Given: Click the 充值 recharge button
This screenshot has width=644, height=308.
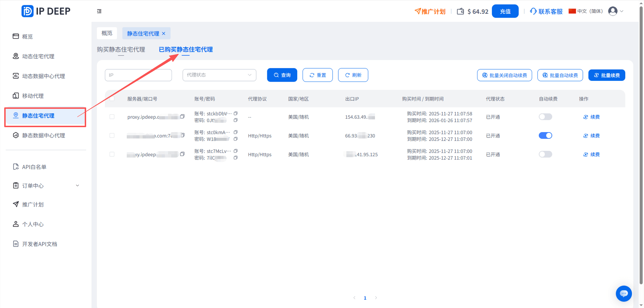Looking at the screenshot, I should click(505, 11).
